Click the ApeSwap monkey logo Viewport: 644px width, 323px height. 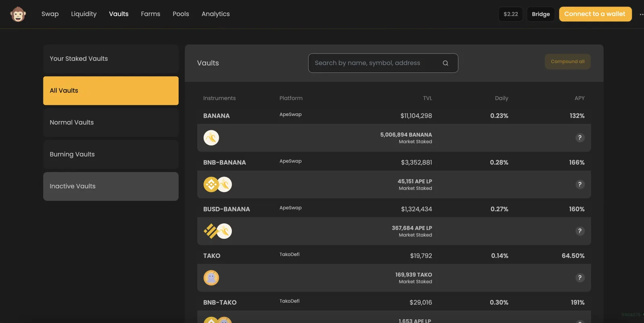[x=18, y=14]
